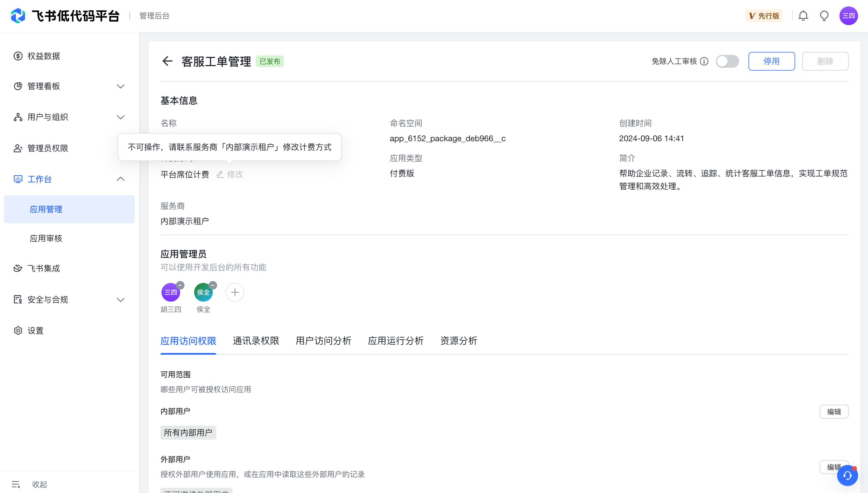Add an app admin with plus button
868x493 pixels.
point(235,292)
